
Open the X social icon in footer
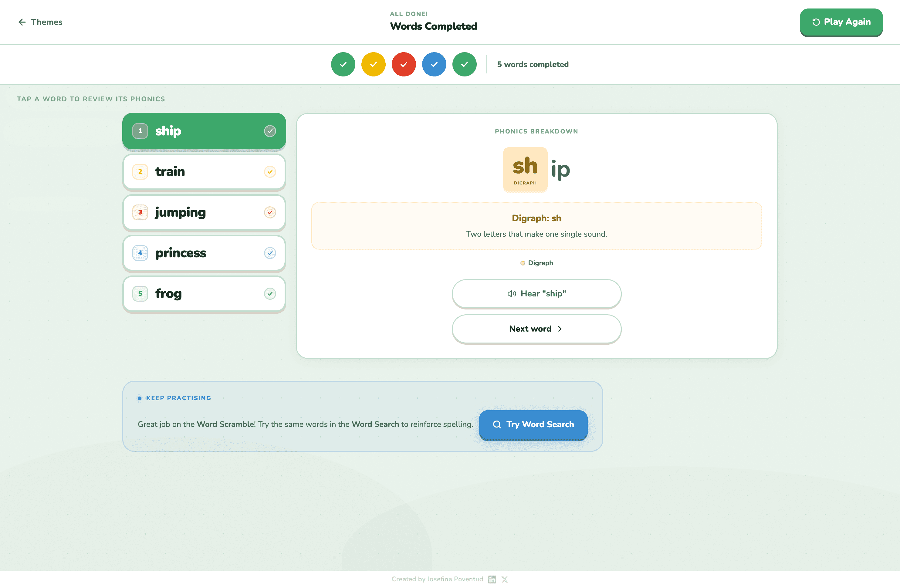click(x=505, y=579)
